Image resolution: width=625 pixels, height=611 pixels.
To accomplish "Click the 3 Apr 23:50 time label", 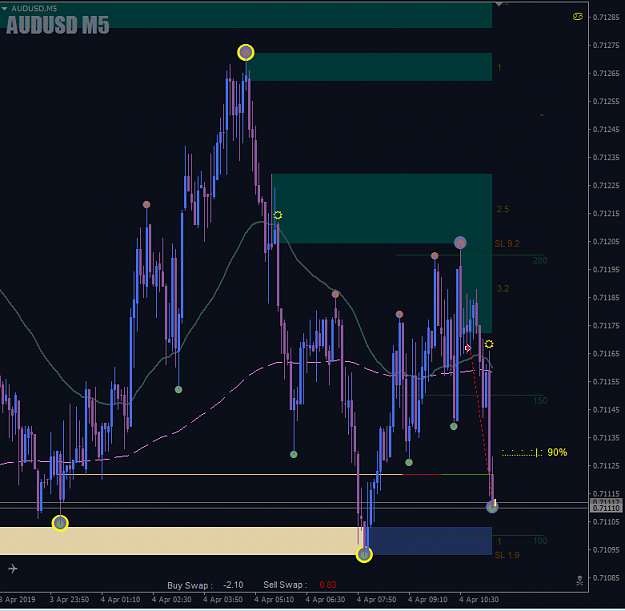I will [x=69, y=599].
